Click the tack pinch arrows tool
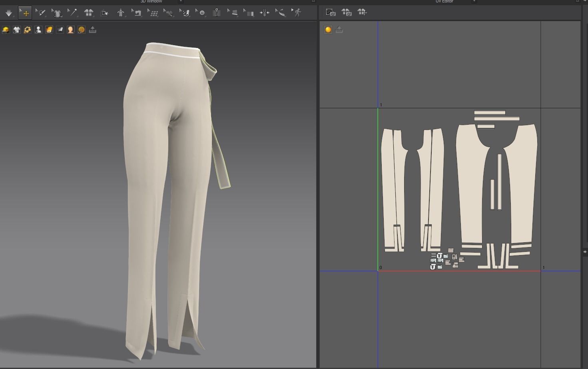 tap(265, 13)
